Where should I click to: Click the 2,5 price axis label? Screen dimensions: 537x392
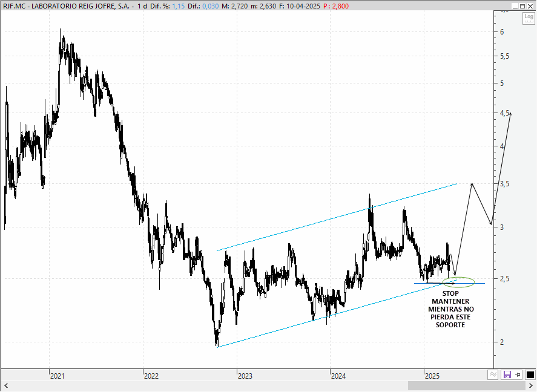[504, 279]
